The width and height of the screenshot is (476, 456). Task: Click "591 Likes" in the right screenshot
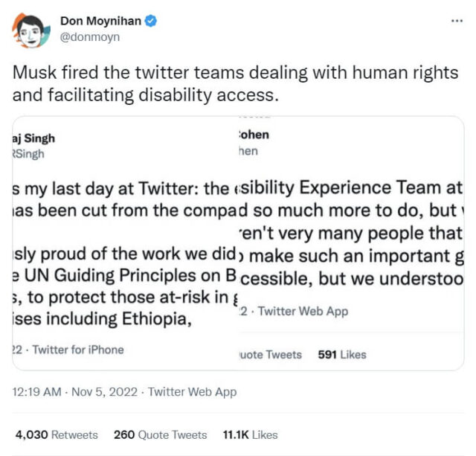(x=342, y=354)
